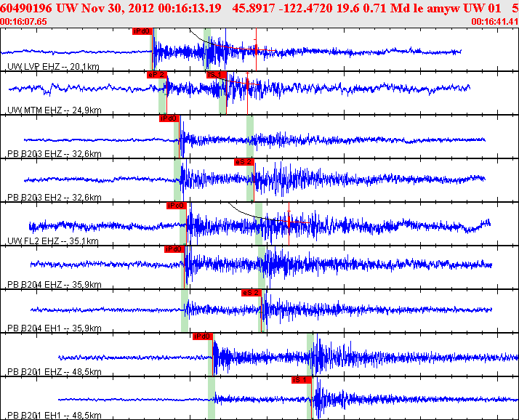Click the PB B203 EH2 station label

point(55,198)
